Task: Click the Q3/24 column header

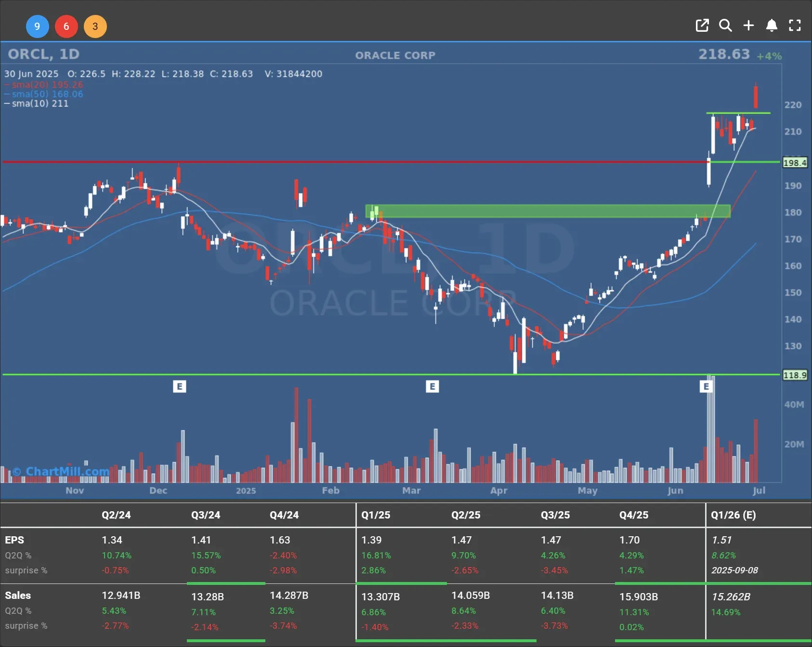Action: (206, 515)
